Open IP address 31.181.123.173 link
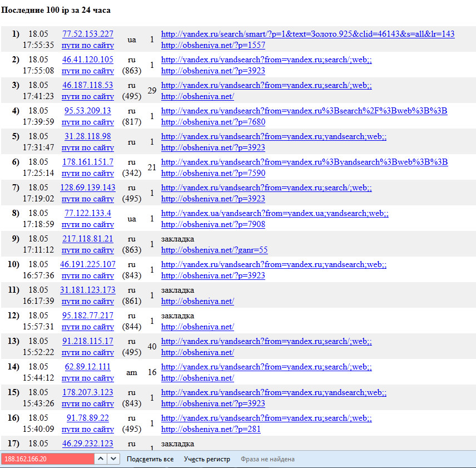Image resolution: width=476 pixels, height=468 pixels. click(88, 290)
